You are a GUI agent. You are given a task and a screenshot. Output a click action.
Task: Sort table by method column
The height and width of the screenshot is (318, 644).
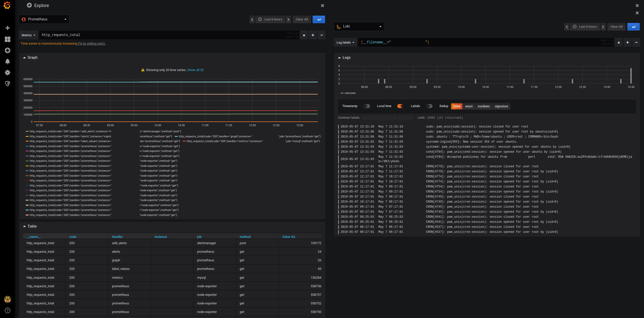(245, 237)
